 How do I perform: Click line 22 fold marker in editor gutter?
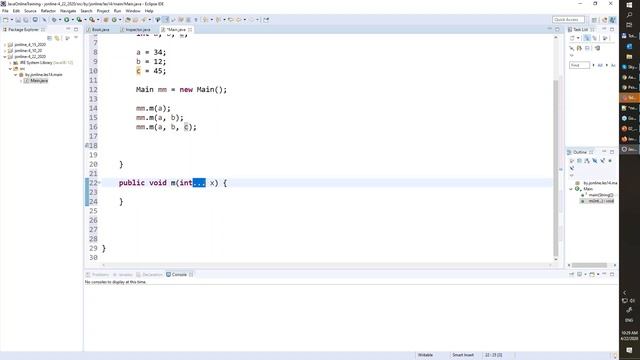click(x=99, y=183)
